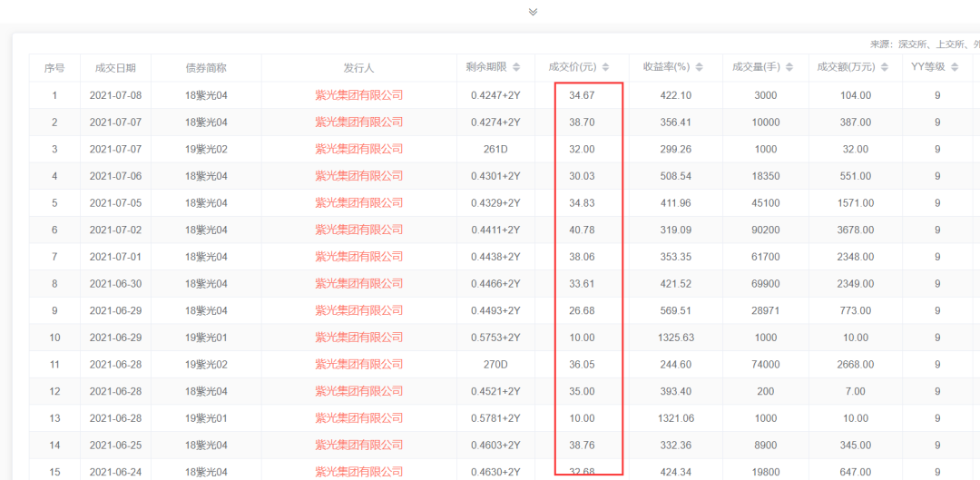Click the 19紫光01 bond in row 13

(x=206, y=418)
